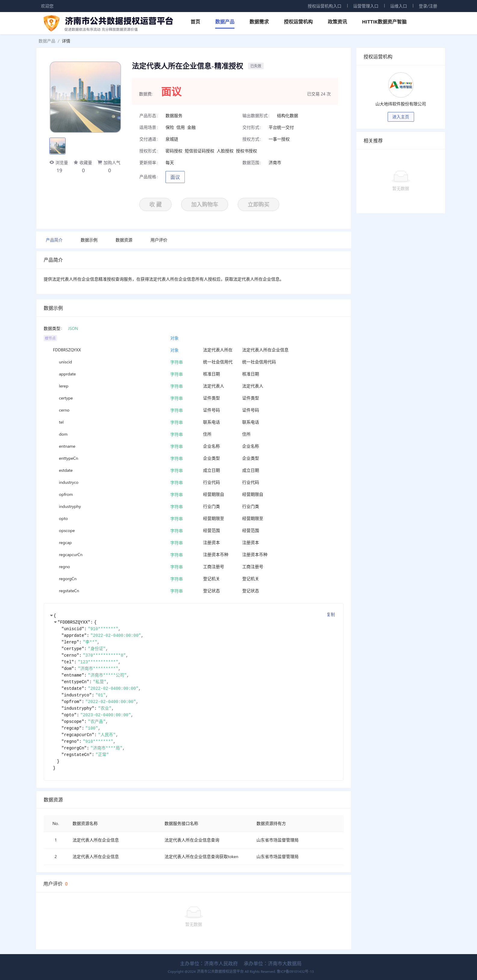Click the 进入主页 button

pos(401,117)
